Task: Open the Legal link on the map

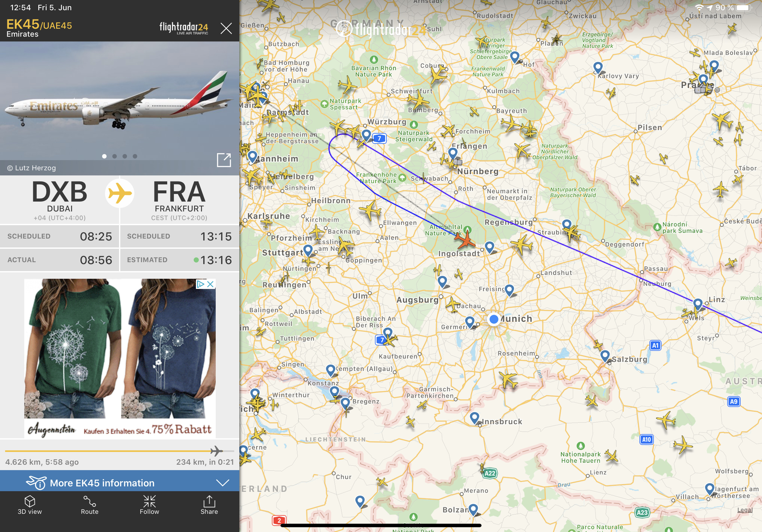Action: pyautogui.click(x=744, y=510)
